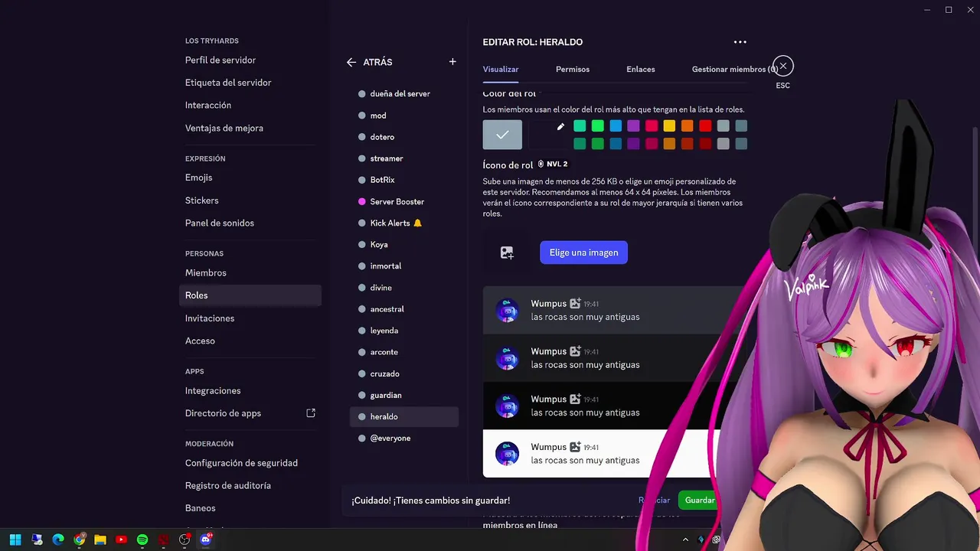
Task: Open Spotify from the taskbar
Action: pos(142,540)
